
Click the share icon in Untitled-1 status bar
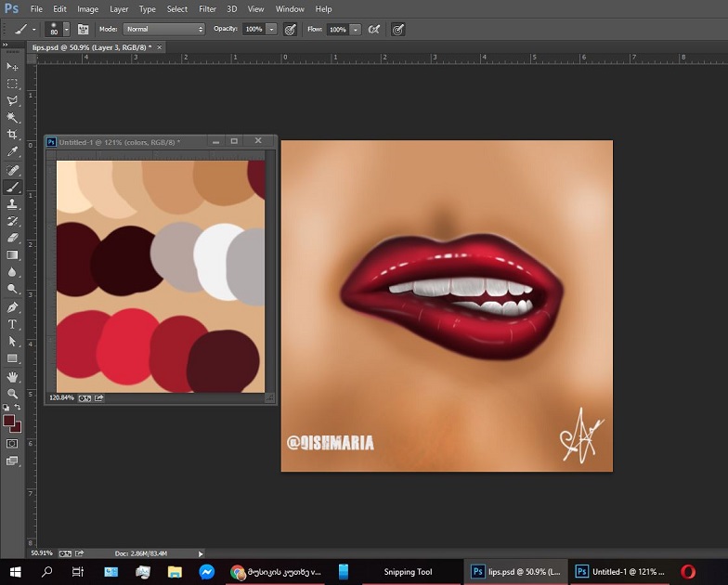(x=98, y=397)
